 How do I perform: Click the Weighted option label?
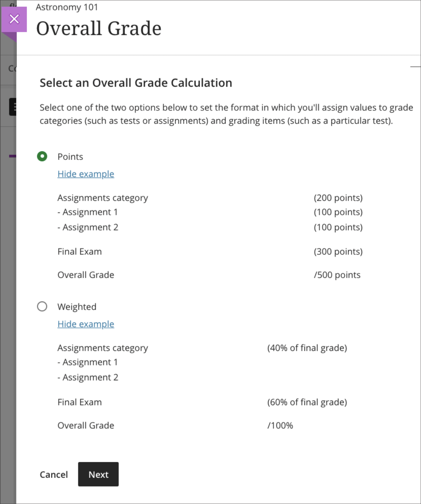tap(77, 307)
